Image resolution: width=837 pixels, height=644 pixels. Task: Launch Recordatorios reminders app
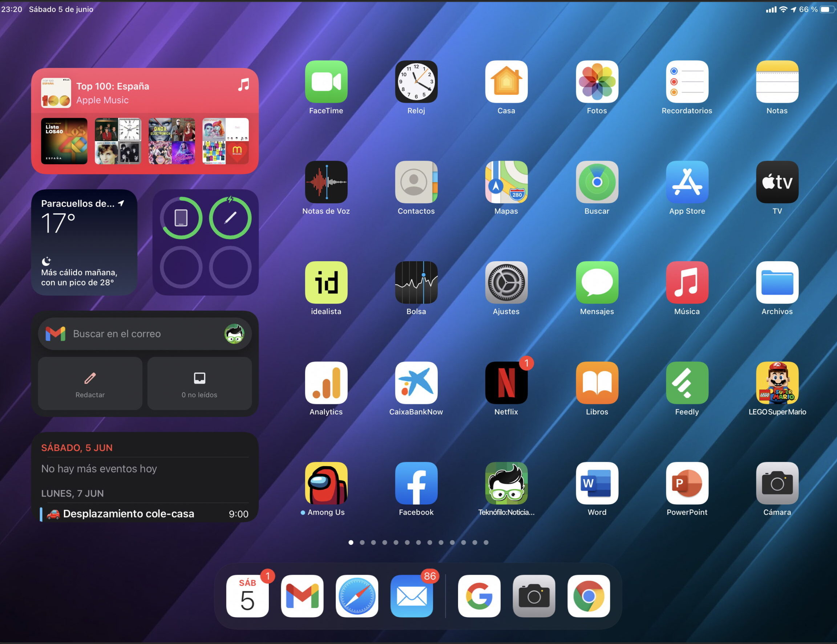click(687, 82)
